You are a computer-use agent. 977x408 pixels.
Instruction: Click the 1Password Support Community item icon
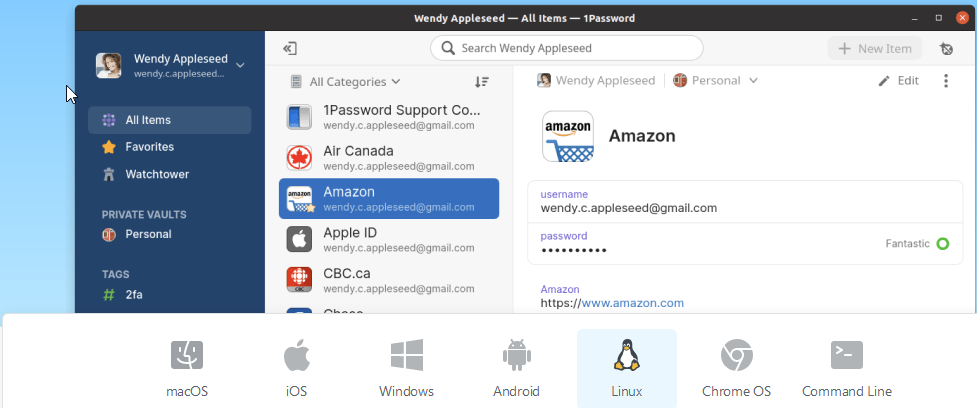[299, 117]
